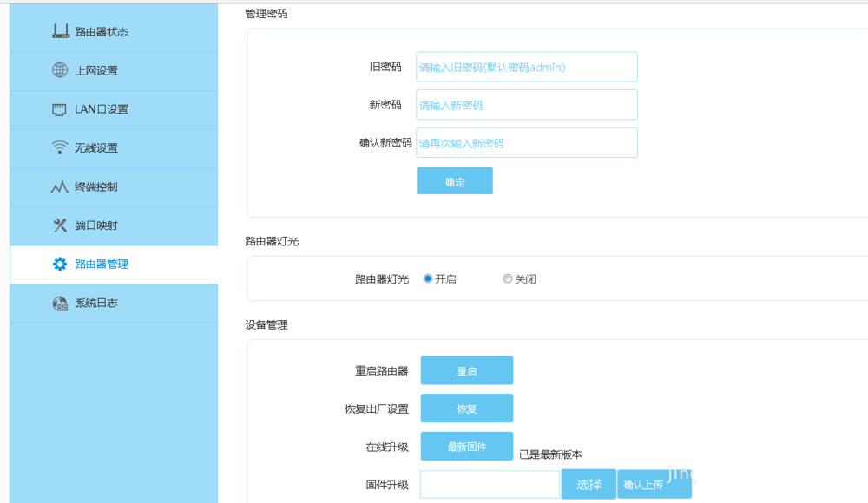Viewport: 868px width, 503px height.
Task: Click 恢复 to restore factory settings
Action: click(466, 408)
